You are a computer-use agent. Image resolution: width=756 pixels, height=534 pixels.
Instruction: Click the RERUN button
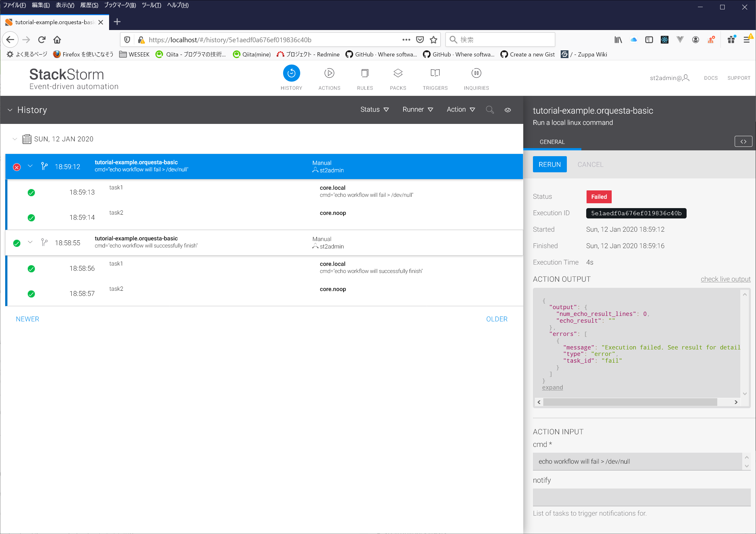click(x=549, y=164)
